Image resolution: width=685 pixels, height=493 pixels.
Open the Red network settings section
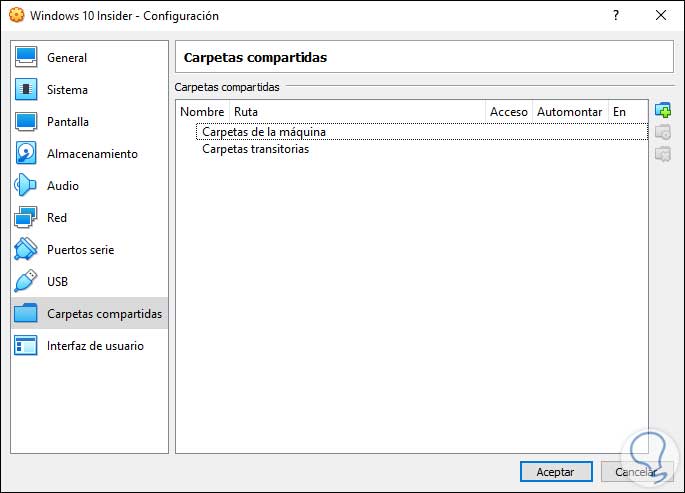click(x=56, y=218)
